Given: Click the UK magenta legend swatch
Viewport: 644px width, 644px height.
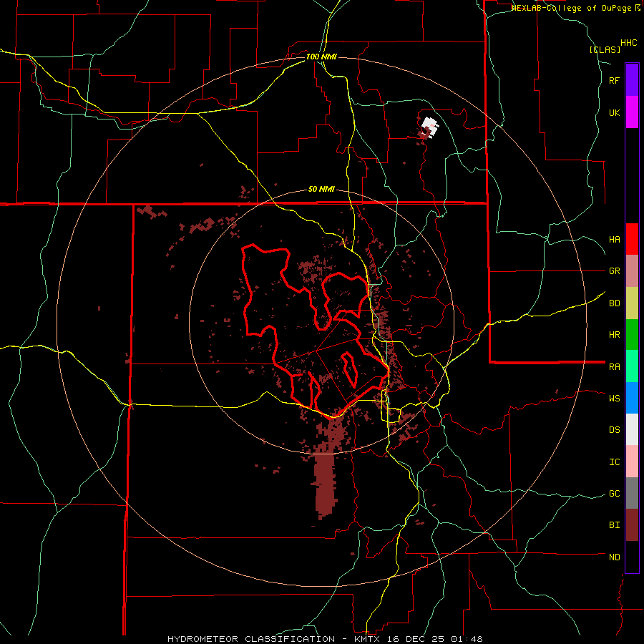Looking at the screenshot, I should coord(632,112).
